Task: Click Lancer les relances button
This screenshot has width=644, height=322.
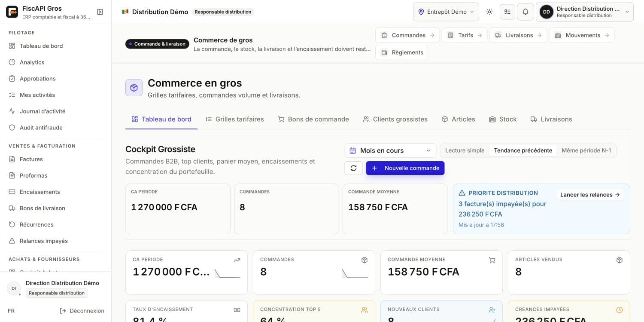Action: click(590, 195)
